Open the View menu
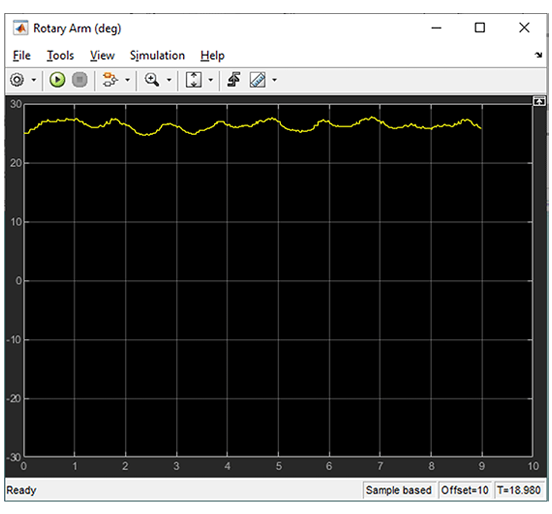Viewport: 552px width, 514px height. coord(102,56)
